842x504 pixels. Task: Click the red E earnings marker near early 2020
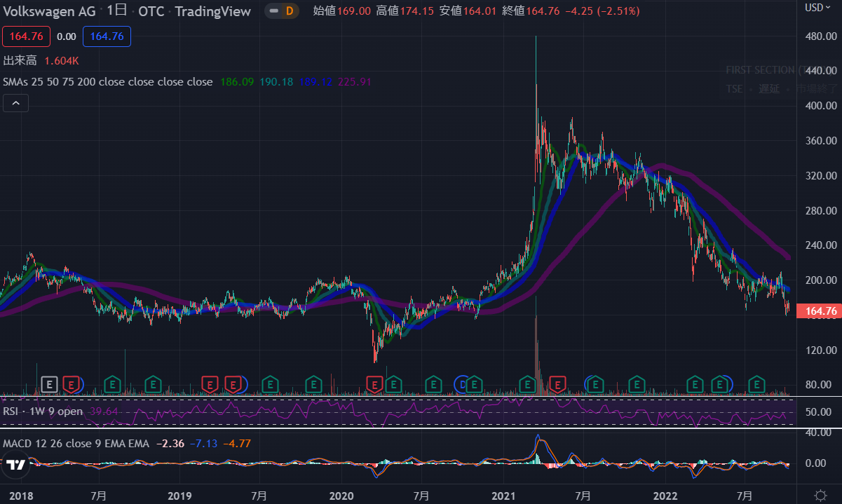coord(374,383)
